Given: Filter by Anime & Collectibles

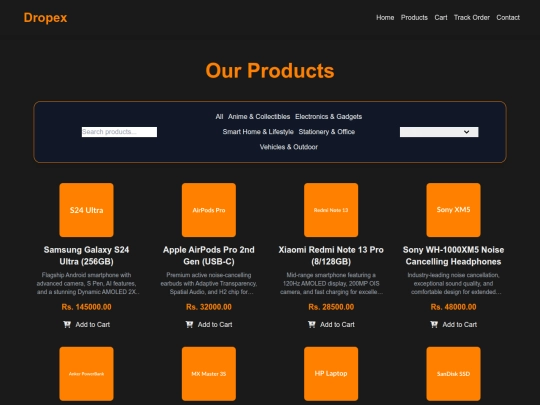Looking at the screenshot, I should 259,117.
